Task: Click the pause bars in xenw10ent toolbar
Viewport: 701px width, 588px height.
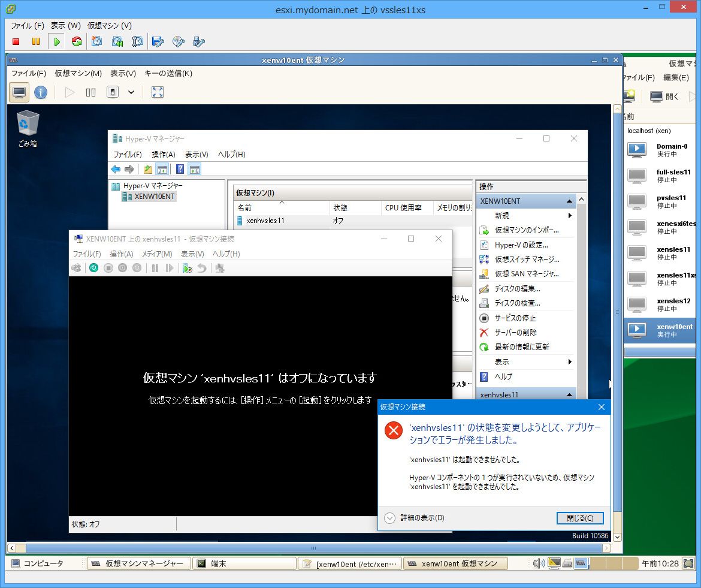Action: [x=90, y=92]
